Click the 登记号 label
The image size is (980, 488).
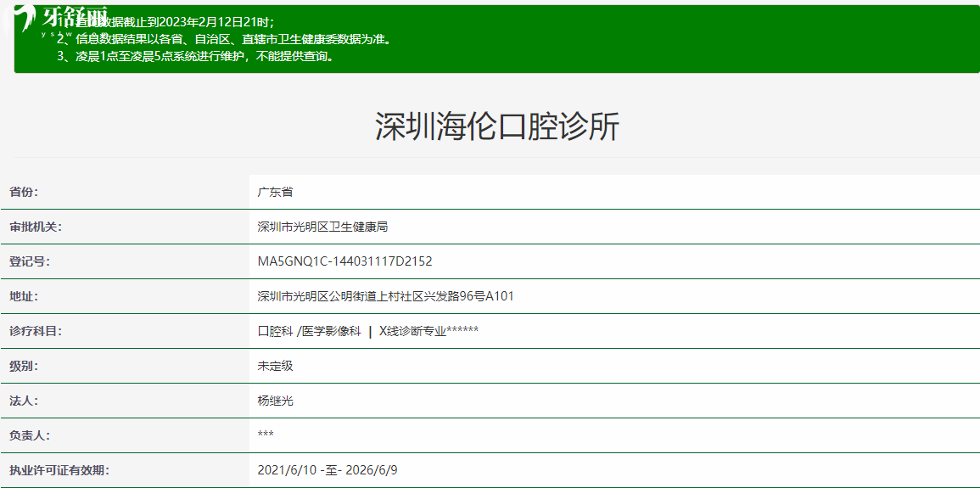tap(30, 261)
